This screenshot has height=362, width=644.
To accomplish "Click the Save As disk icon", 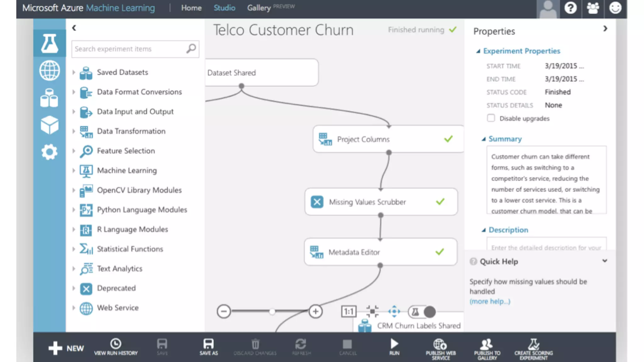I will click(208, 344).
